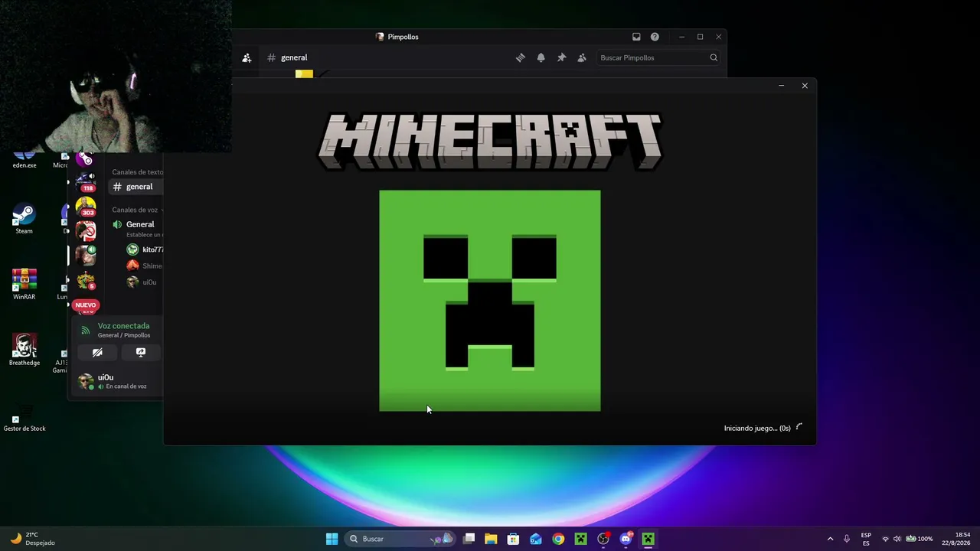
Task: Click the Minecraft creeper face image
Action: point(490,301)
